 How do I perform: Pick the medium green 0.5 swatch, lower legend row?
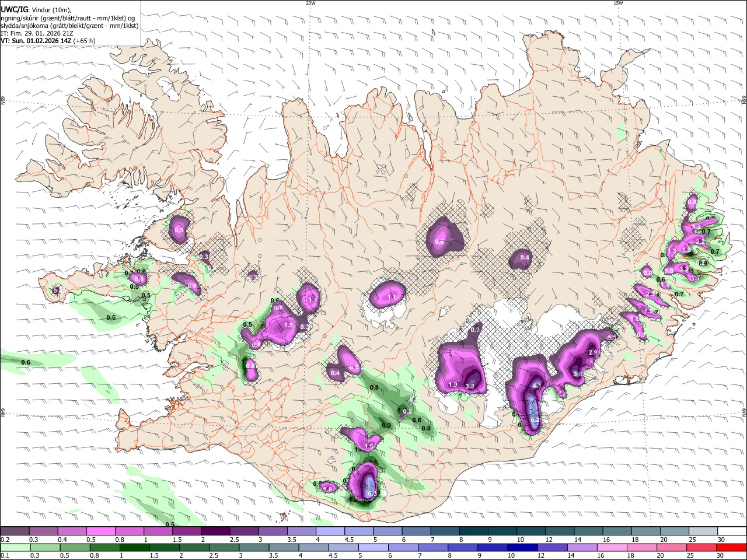[x=75, y=547]
